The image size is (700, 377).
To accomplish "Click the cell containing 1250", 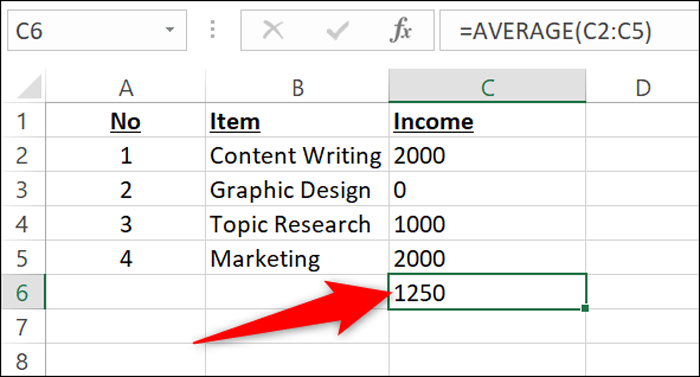I will coord(487,292).
